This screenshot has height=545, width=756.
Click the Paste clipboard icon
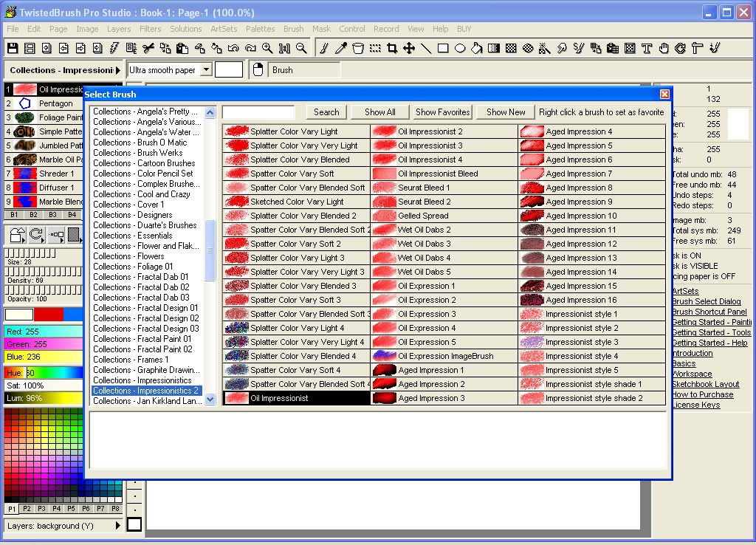click(182, 48)
